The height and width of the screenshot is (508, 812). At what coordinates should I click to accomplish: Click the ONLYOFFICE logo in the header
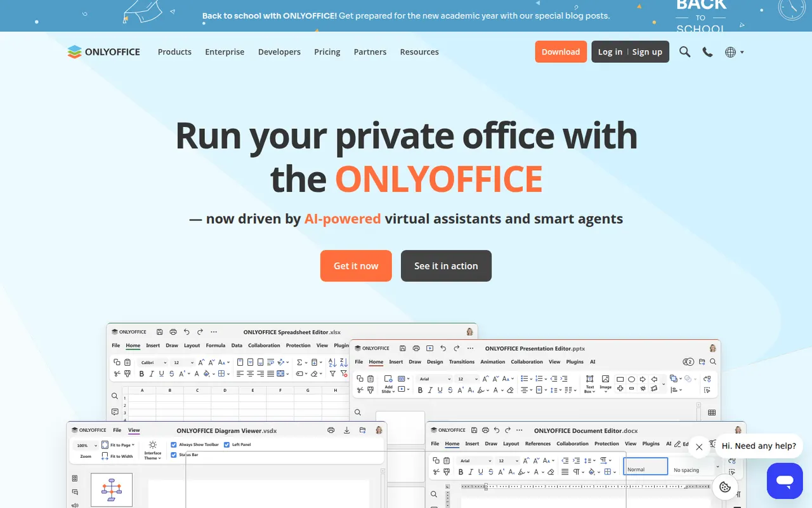tap(104, 52)
